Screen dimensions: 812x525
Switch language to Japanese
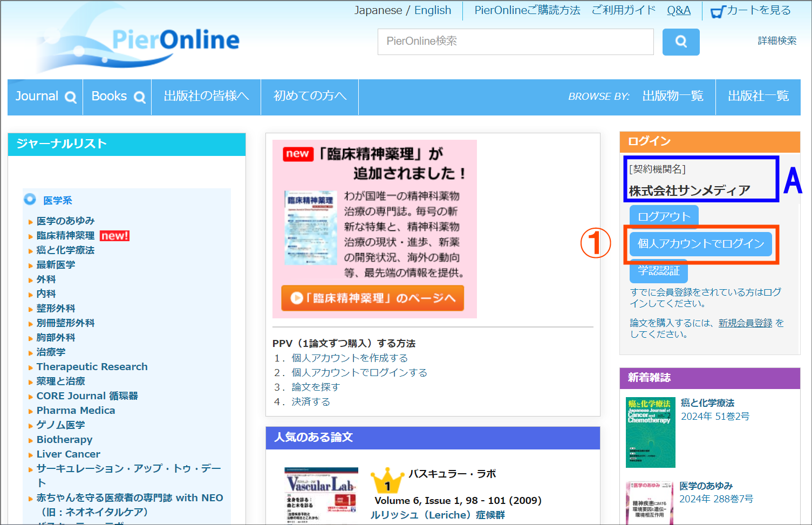click(378, 10)
